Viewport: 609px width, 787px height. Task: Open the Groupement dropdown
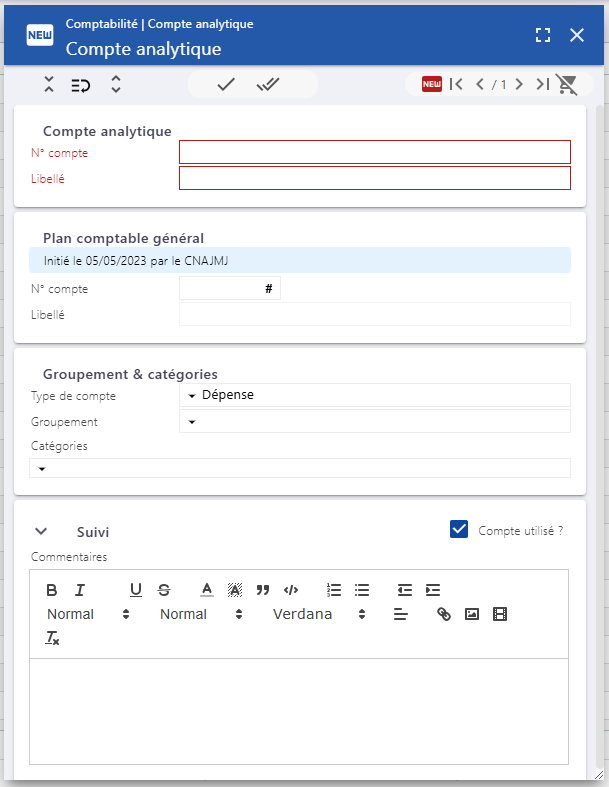(375, 421)
